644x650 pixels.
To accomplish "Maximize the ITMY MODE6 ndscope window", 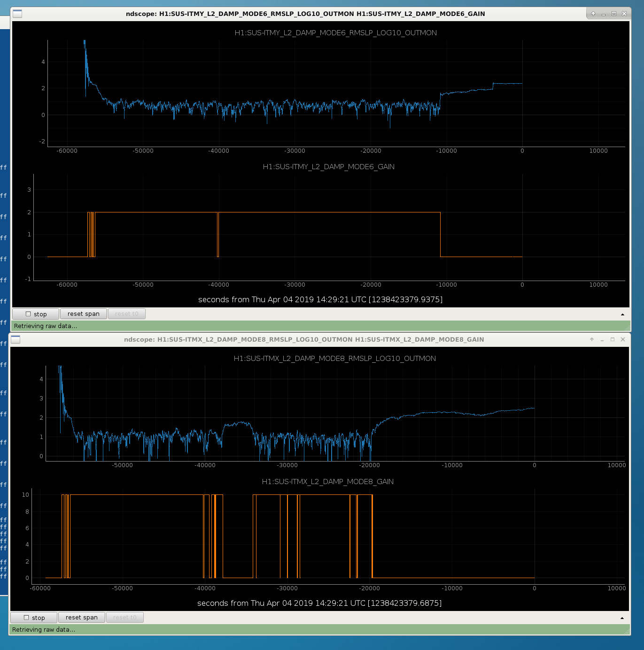I will pos(614,14).
